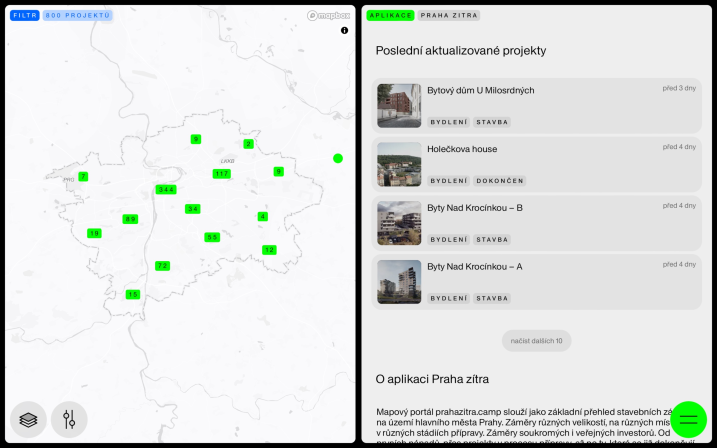
Task: Open the Byty Nad Krocínkou – A thumbnail
Action: coord(399,282)
